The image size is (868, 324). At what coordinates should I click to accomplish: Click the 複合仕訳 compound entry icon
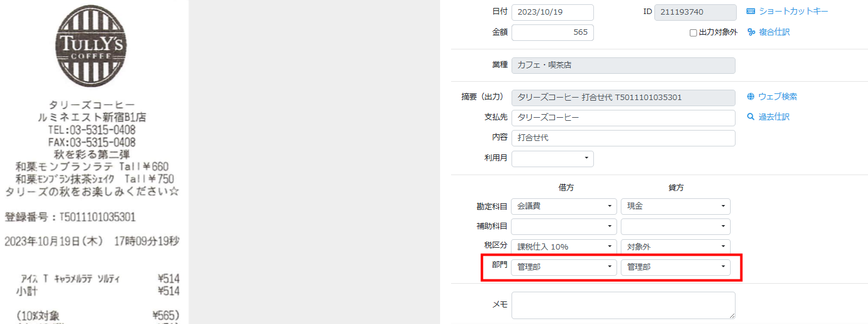(x=751, y=32)
